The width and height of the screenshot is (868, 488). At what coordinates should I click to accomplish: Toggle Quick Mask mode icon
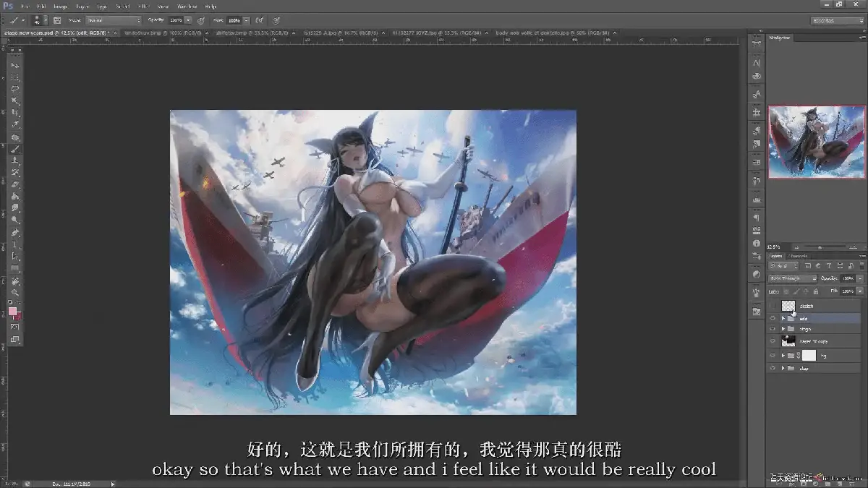pyautogui.click(x=15, y=327)
